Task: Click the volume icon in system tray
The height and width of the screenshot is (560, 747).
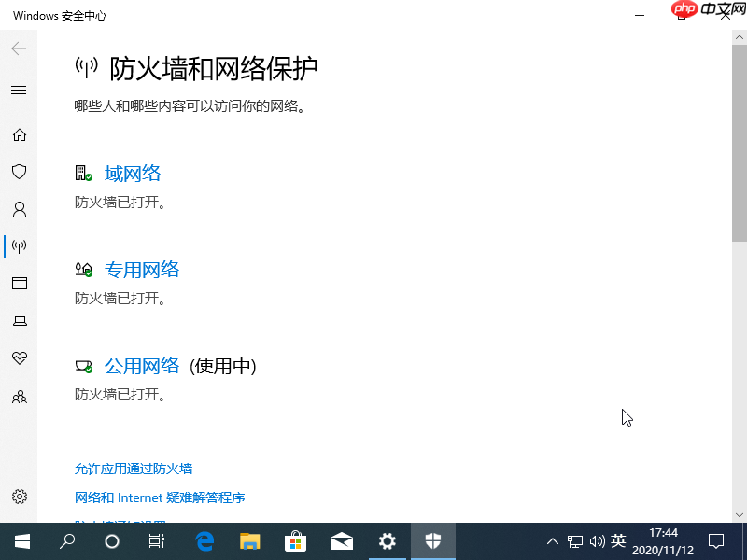Action: tap(597, 541)
